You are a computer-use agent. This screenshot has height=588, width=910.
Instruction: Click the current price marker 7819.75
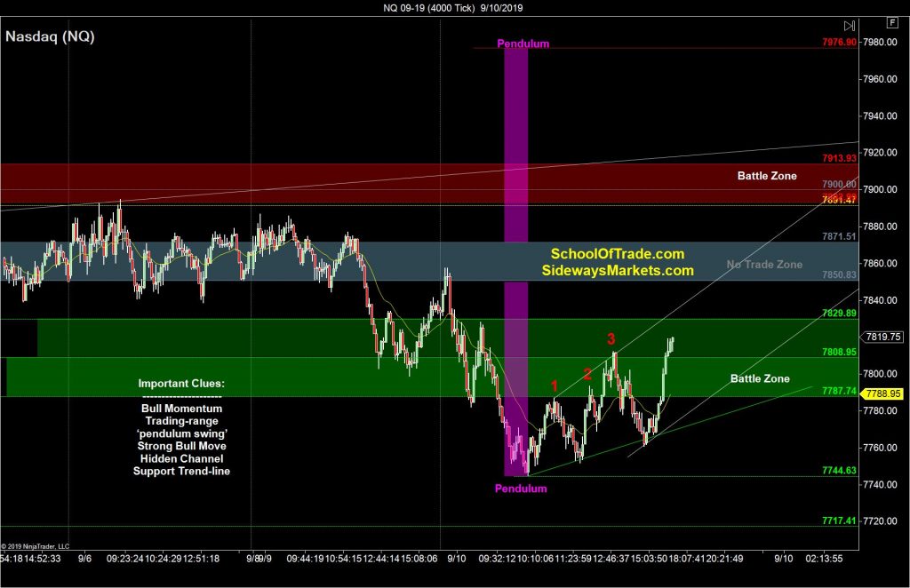click(883, 337)
